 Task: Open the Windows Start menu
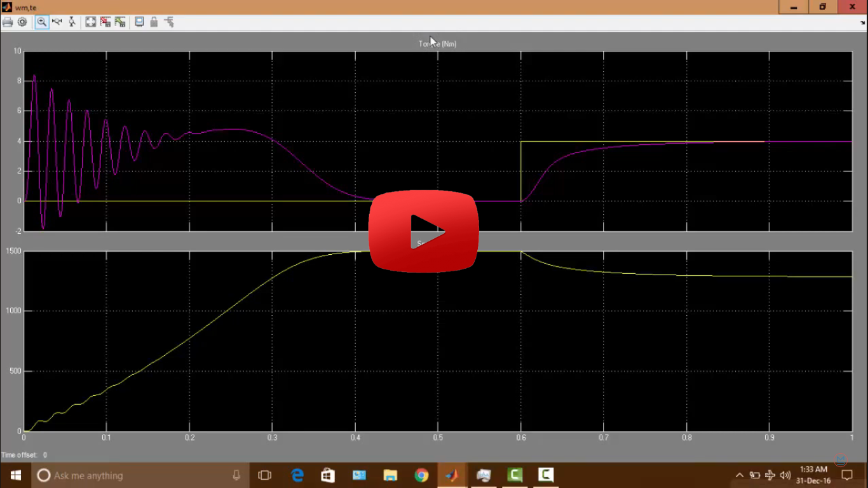(15, 475)
